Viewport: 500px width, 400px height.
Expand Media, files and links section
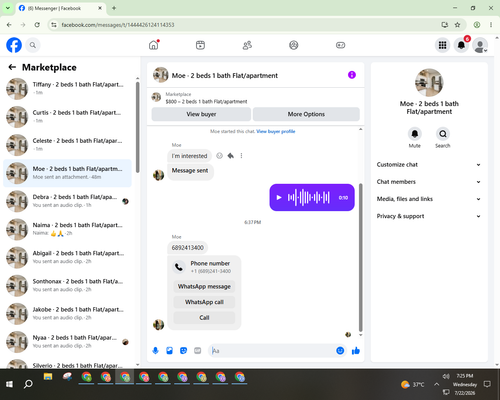[x=429, y=199]
